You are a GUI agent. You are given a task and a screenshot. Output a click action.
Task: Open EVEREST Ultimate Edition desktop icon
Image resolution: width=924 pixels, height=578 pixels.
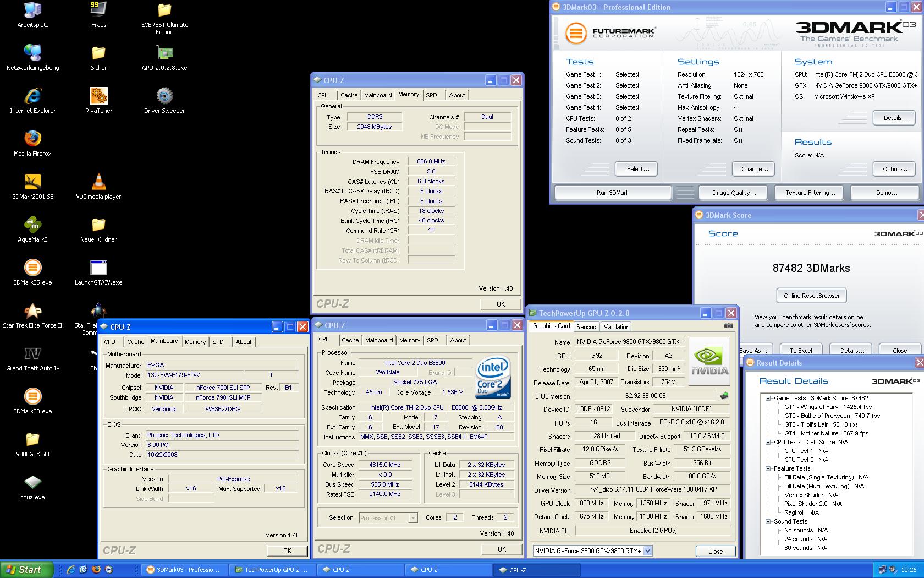click(164, 19)
